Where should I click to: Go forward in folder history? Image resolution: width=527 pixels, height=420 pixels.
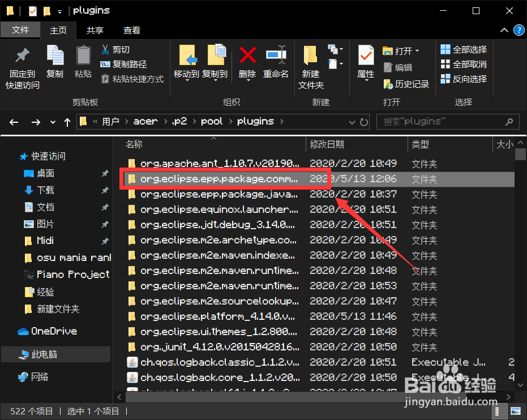tap(36, 122)
